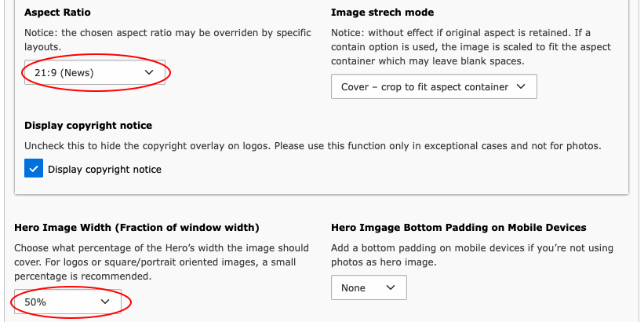
Task: Click the Hero Imgage Bottom Padding heading
Action: [458, 228]
